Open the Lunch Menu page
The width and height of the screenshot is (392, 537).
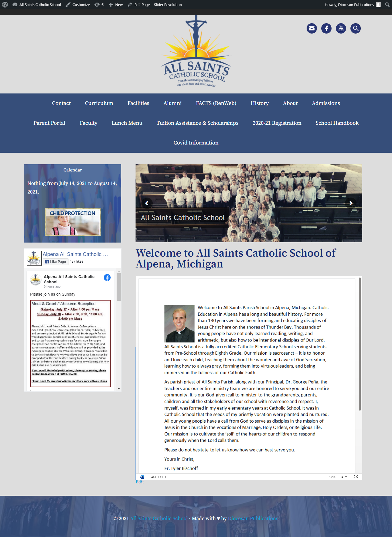pyautogui.click(x=127, y=123)
